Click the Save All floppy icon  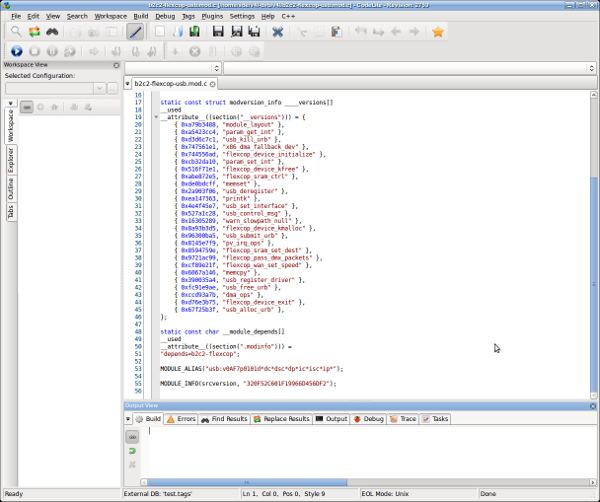(x=254, y=32)
